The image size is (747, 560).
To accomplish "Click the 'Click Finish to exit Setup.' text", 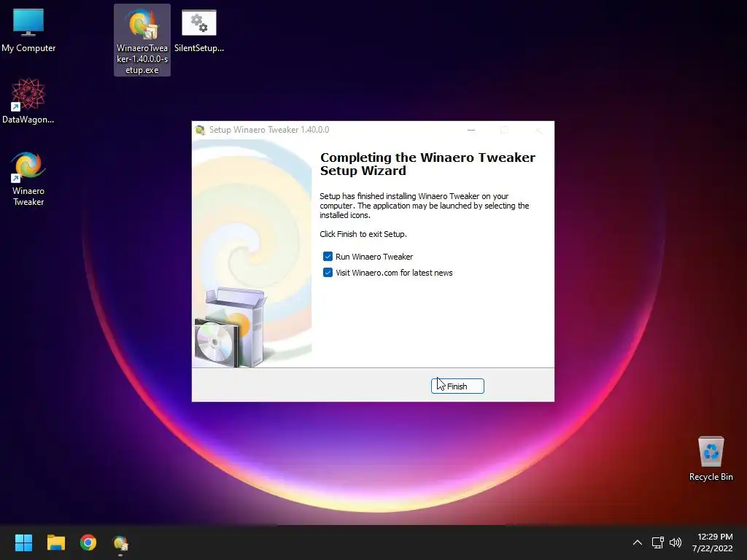I will pyautogui.click(x=363, y=234).
